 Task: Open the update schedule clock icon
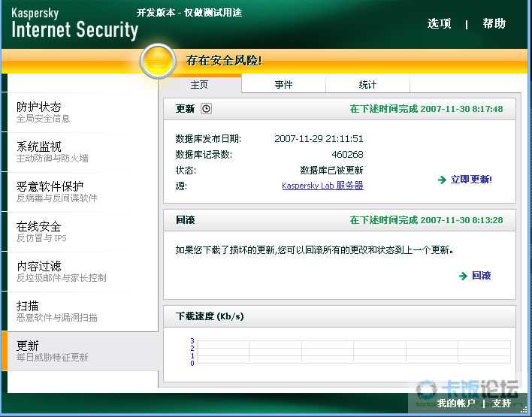[206, 109]
